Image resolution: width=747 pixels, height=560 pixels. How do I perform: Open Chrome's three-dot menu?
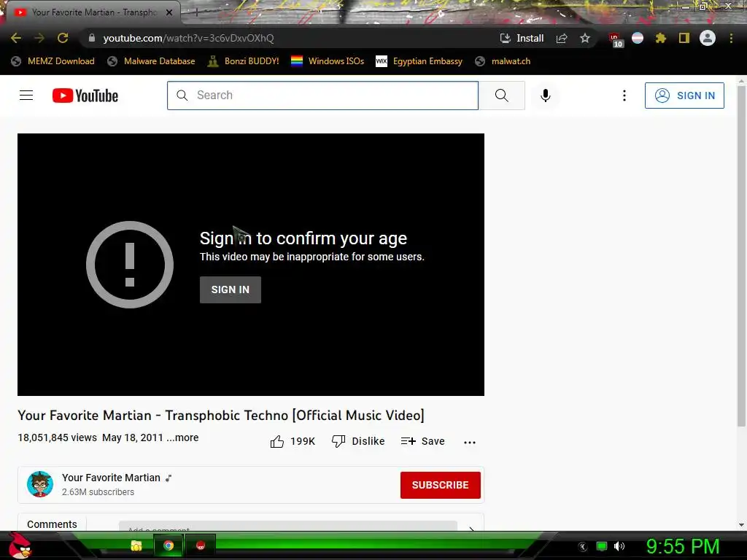(731, 38)
